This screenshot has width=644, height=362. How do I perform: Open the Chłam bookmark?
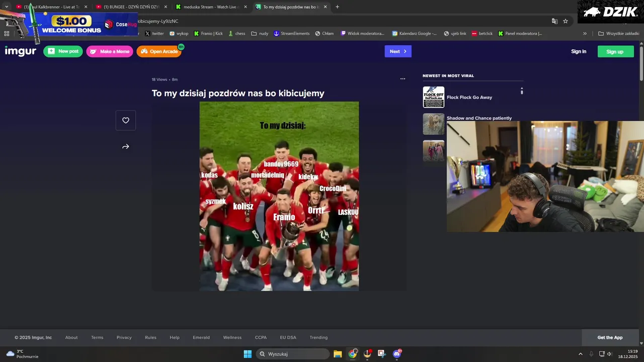[325, 34]
